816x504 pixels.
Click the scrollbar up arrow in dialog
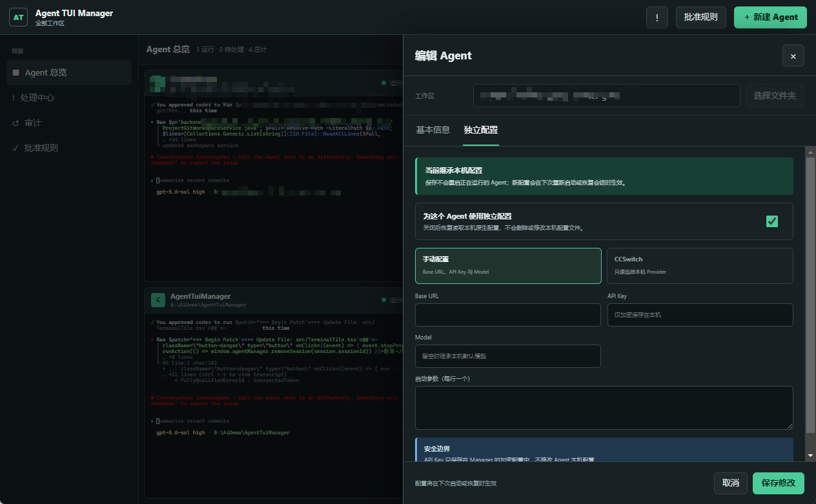811,152
